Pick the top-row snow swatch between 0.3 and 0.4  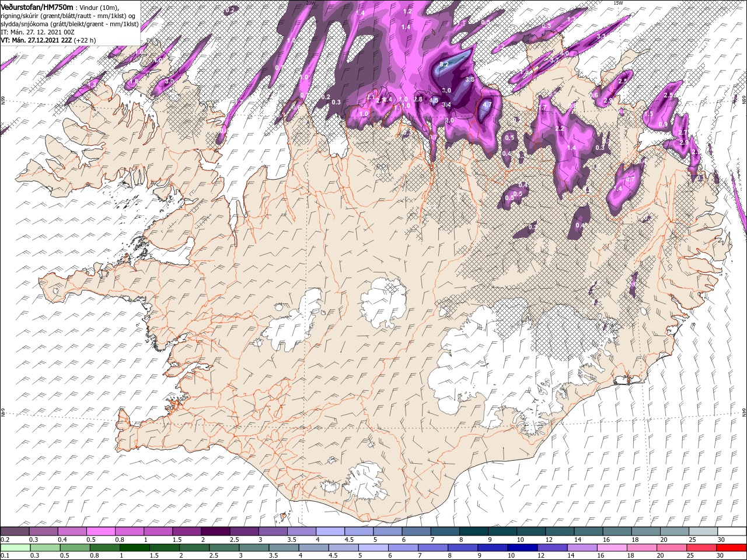coord(44,531)
